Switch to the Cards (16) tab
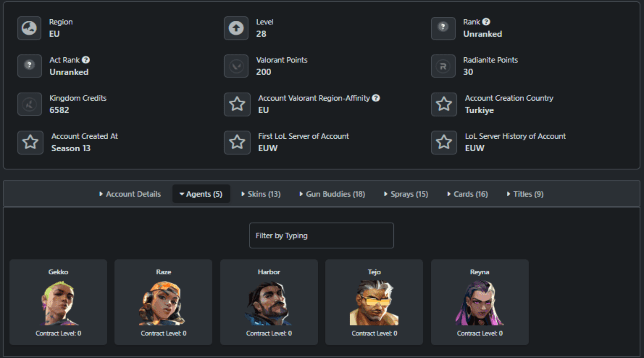 [x=468, y=194]
